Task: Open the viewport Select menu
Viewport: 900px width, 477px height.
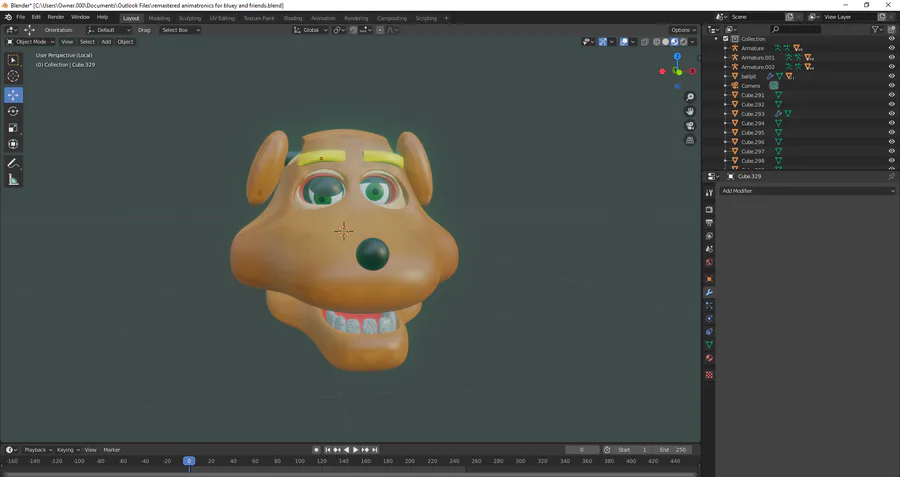Action: coord(87,42)
